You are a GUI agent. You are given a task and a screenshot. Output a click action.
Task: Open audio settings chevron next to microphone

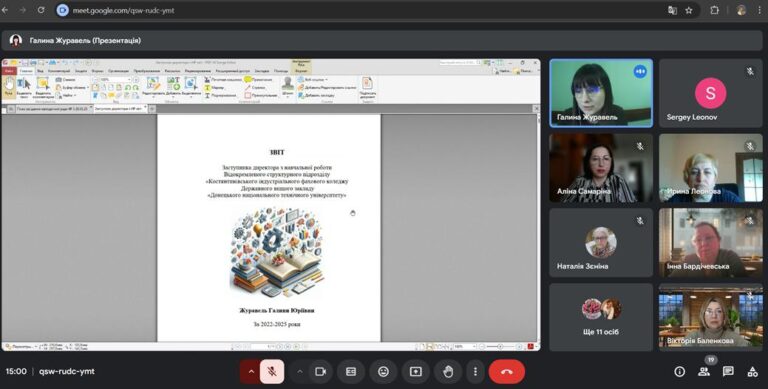(251, 371)
